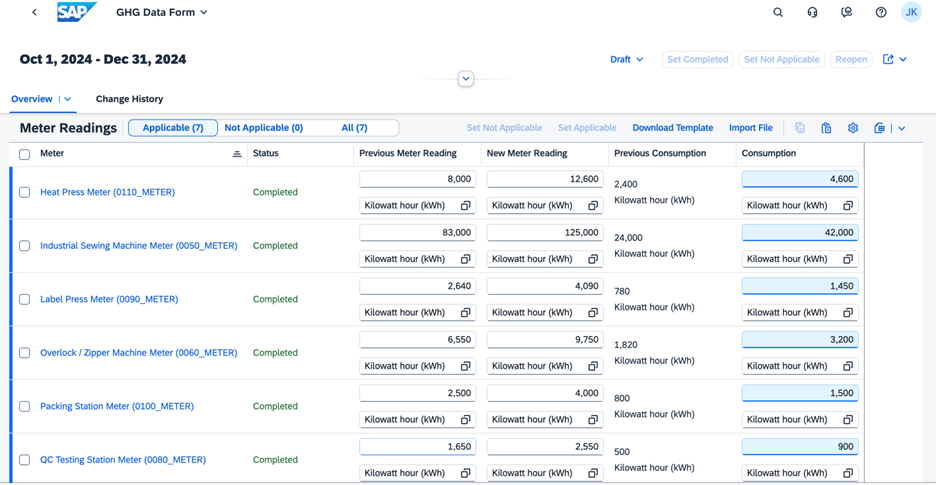Click the Packing Station New Meter Reading field
The image size is (936, 485).
coord(545,393)
